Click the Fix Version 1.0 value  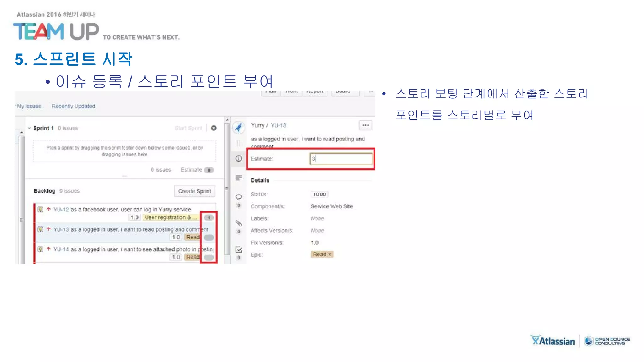tap(314, 243)
